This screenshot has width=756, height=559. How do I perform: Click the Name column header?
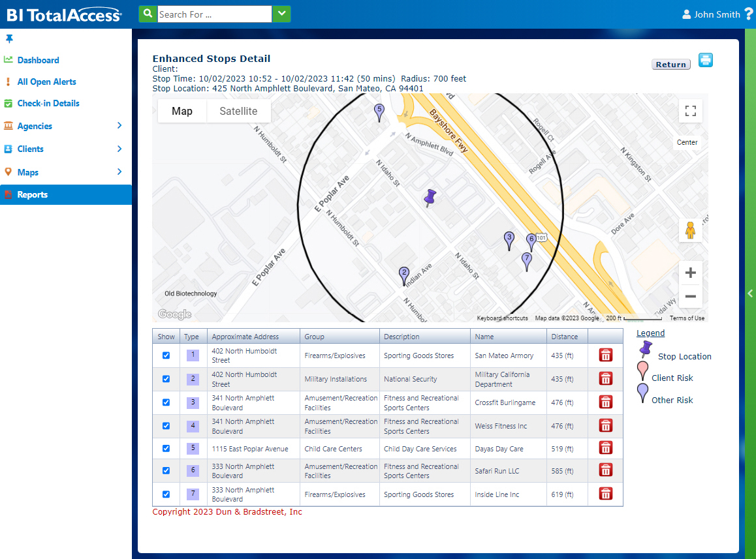point(509,337)
